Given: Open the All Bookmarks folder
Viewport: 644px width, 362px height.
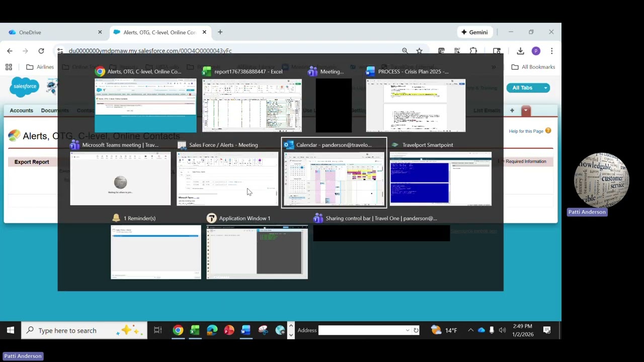Looking at the screenshot, I should click(x=533, y=67).
